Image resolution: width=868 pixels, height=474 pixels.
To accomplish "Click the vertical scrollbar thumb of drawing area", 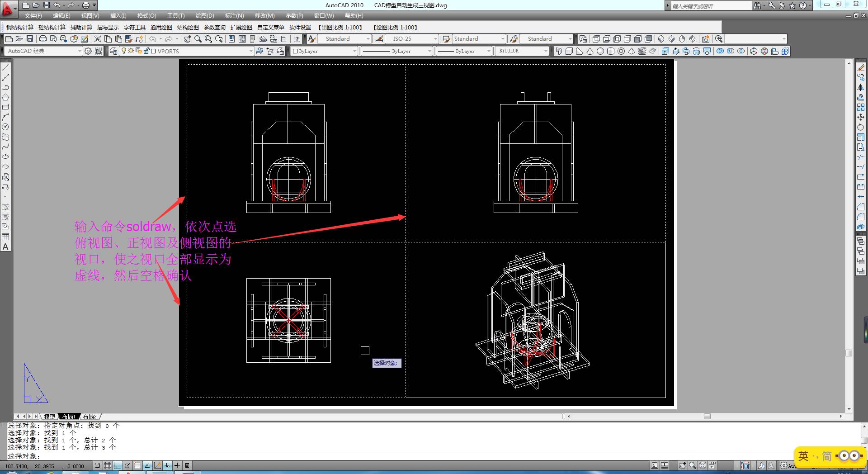I will click(x=849, y=353).
